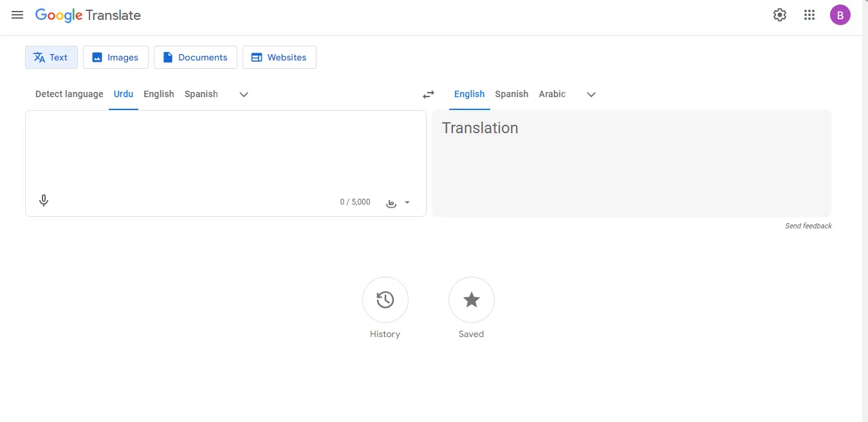Open the Google apps grid

(809, 15)
